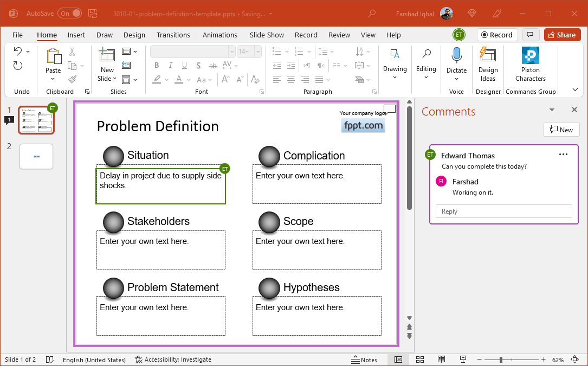Toggle Normal view button in status bar
Image resolution: width=588 pixels, height=366 pixels.
pos(398,359)
